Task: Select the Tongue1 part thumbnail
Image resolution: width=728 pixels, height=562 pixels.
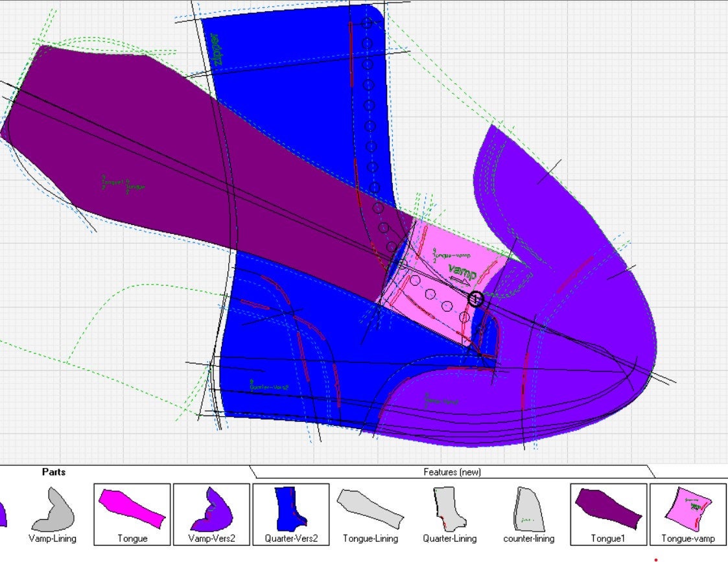Action: (x=608, y=514)
